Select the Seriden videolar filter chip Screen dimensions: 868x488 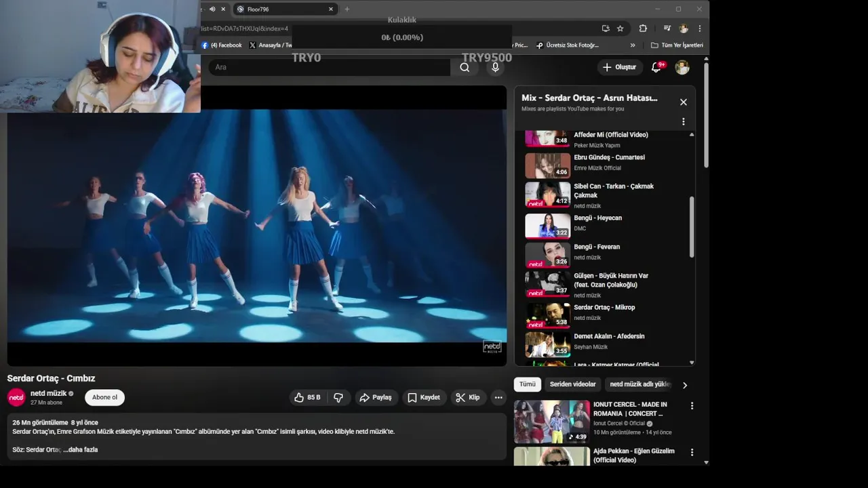[573, 384]
